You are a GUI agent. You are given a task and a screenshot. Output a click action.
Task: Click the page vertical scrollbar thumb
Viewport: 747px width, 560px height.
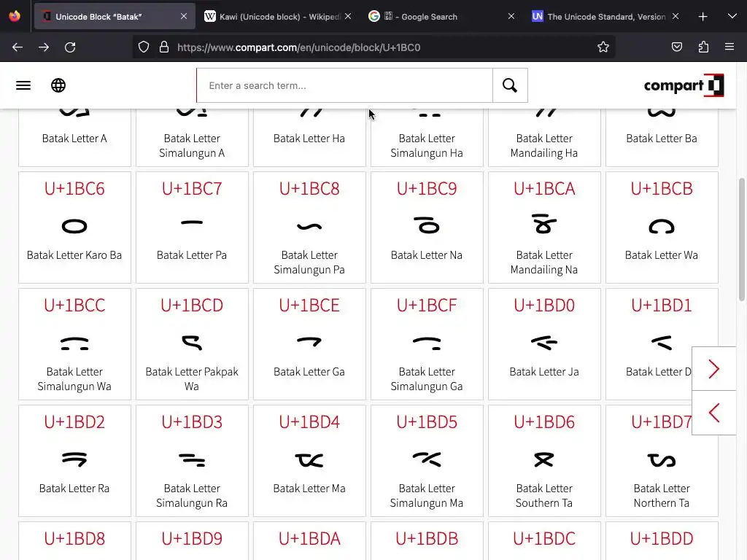point(741,239)
